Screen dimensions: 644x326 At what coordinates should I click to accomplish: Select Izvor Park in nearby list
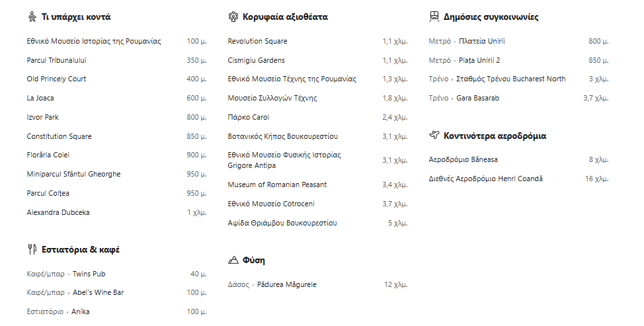pos(43,117)
